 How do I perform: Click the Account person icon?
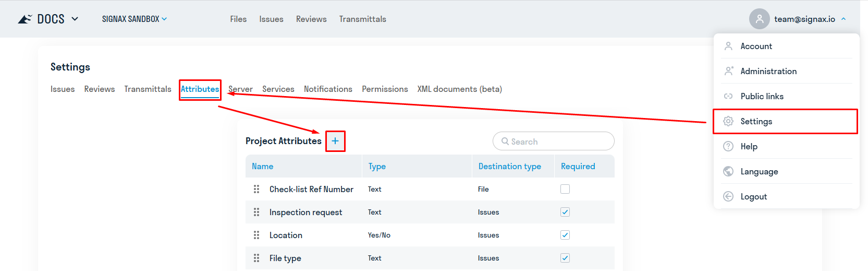coord(728,46)
